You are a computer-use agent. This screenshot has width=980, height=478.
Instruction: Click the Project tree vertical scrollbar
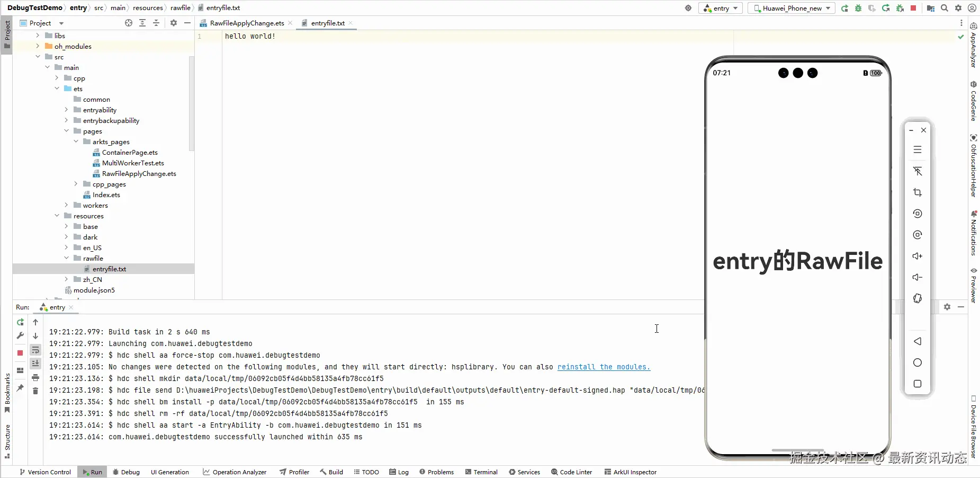click(x=192, y=103)
